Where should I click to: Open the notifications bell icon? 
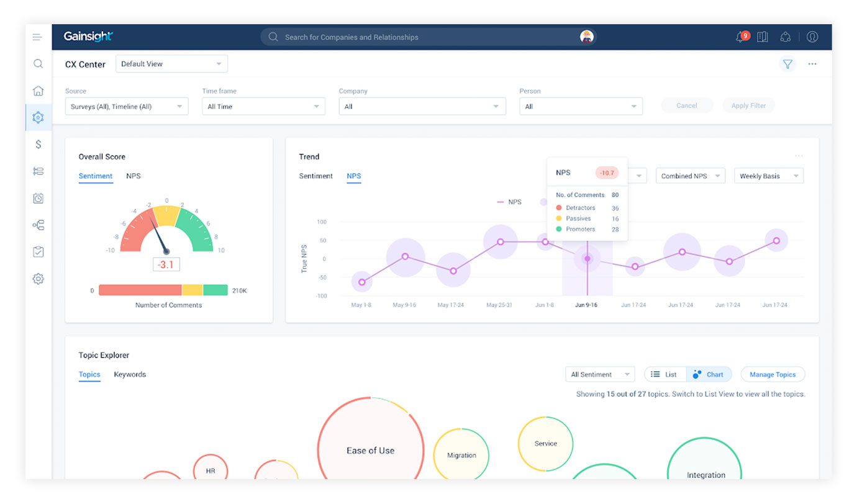click(x=741, y=37)
